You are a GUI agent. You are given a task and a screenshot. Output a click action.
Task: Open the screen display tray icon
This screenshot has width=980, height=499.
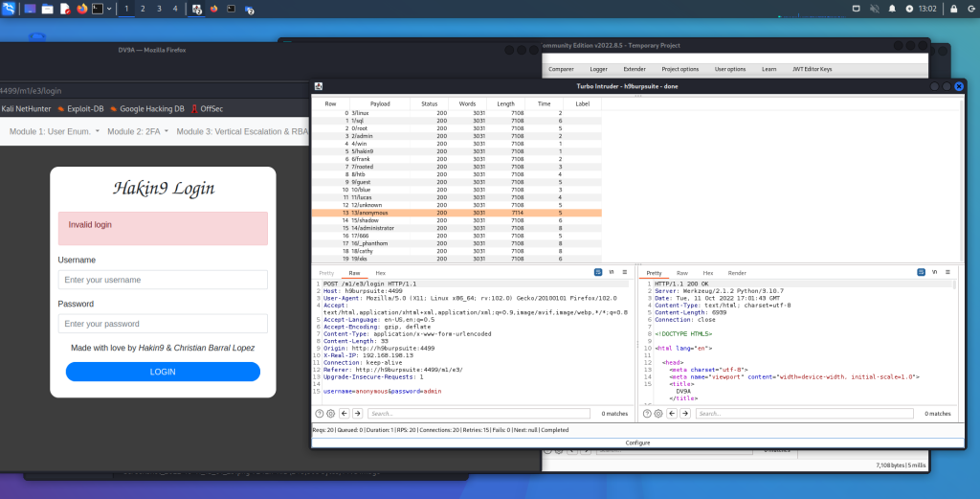point(857,9)
